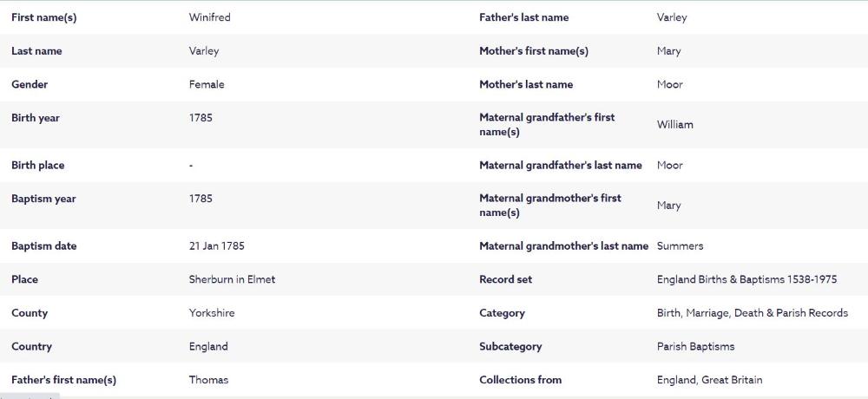Click the maternal grandmother's last name Summers
868x399 pixels.
pyautogui.click(x=680, y=246)
